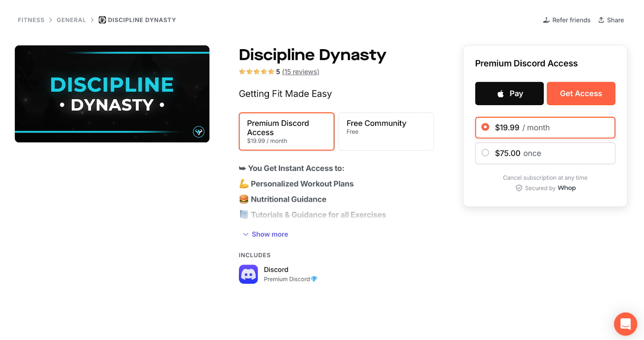Click the Discipline Dynasty breadcrumb avatar icon
Screen dimensions: 644x340
(102, 20)
